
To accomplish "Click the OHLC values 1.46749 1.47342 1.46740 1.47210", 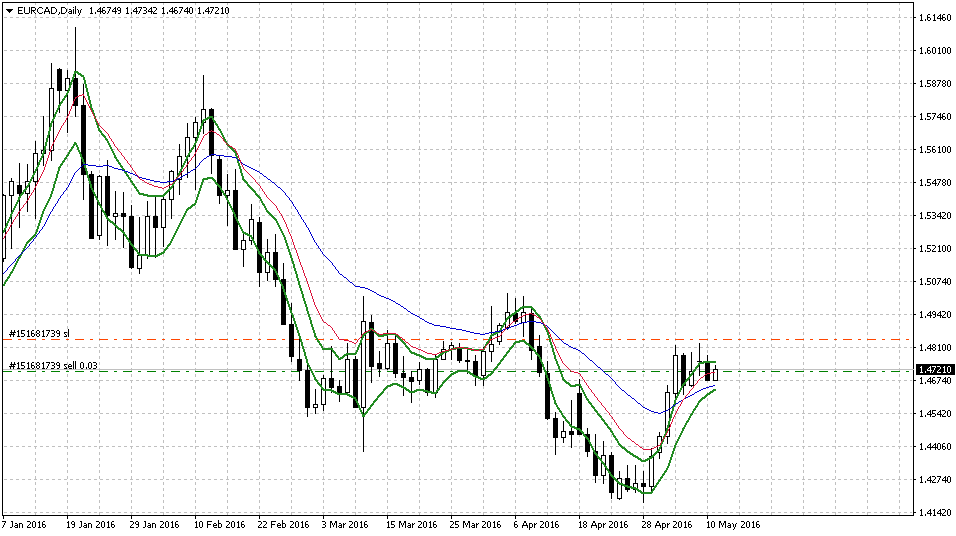I will point(159,10).
